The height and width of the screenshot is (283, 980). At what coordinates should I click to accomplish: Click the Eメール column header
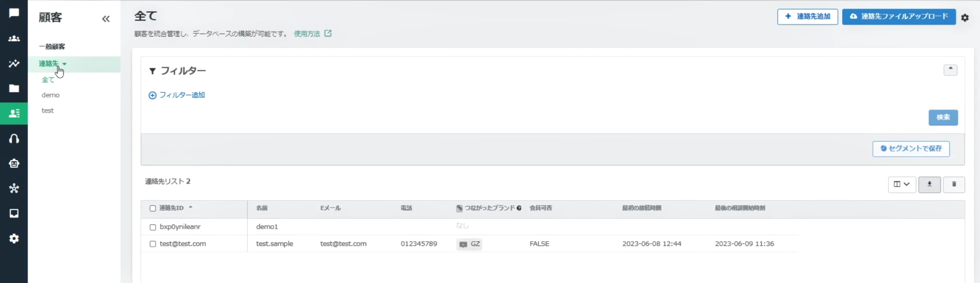(x=330, y=208)
